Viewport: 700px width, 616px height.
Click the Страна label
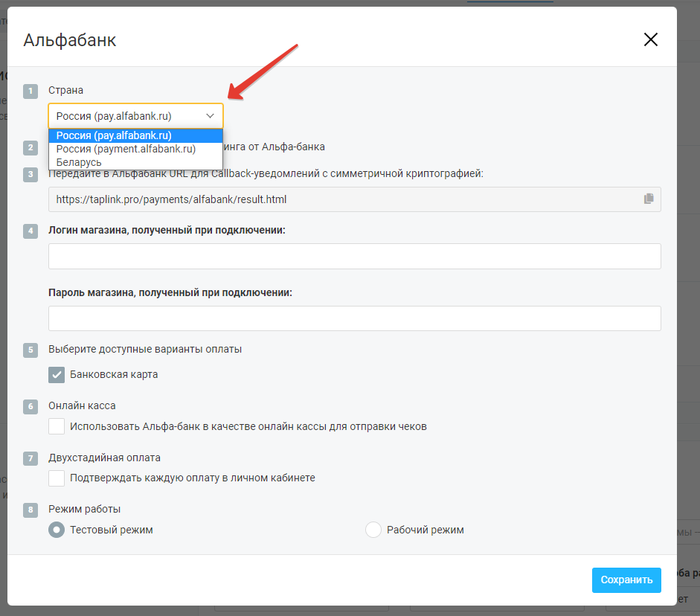point(65,90)
